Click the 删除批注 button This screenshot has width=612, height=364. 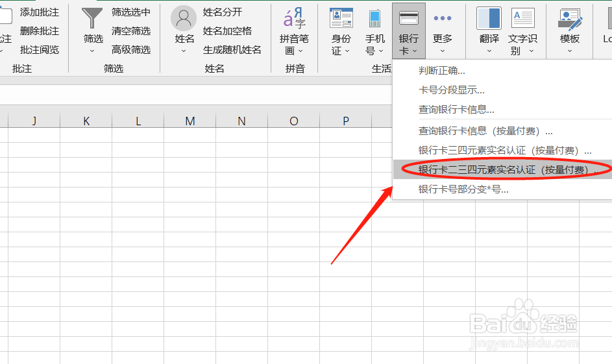40,31
